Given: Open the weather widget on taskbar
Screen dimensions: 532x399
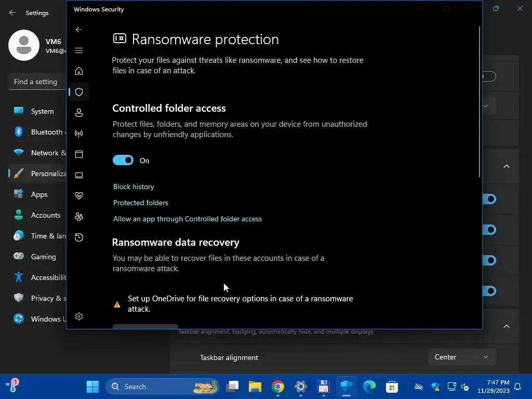Looking at the screenshot, I should [12, 386].
